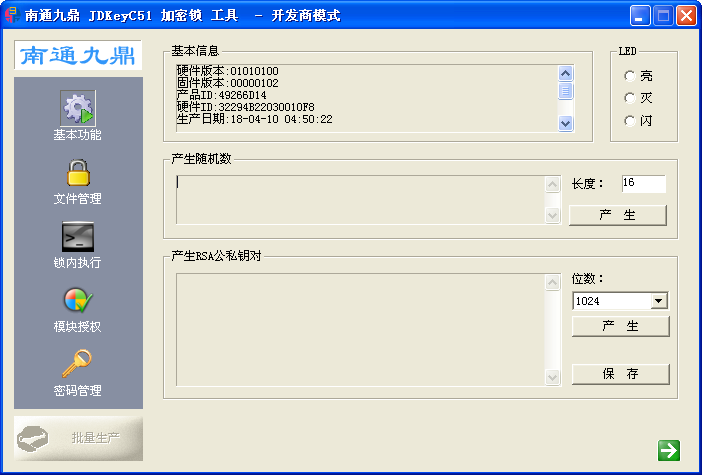702x475 pixels.
Task: Click up arrow of 基本信息 scrollbar
Action: [566, 73]
